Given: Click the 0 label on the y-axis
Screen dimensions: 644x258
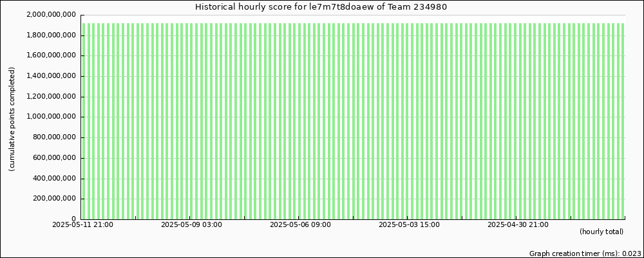Looking at the screenshot, I should tap(74, 219).
